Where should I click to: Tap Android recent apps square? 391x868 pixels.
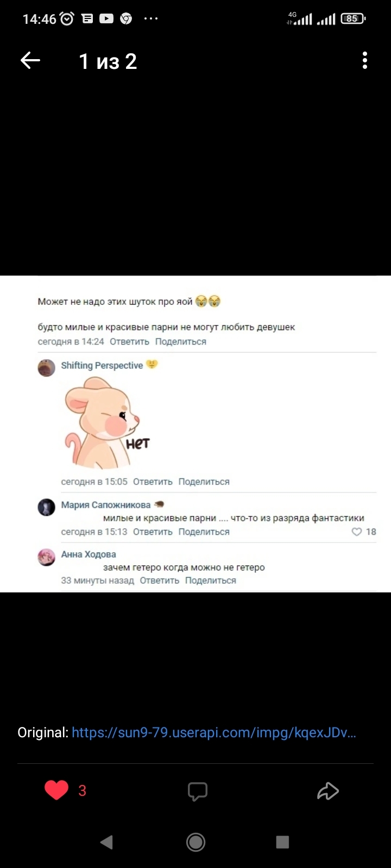(x=282, y=842)
